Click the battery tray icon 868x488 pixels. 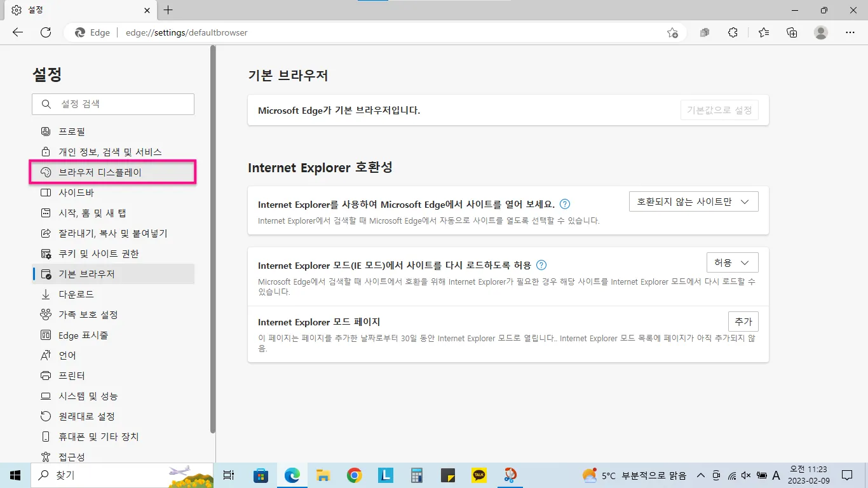(761, 475)
